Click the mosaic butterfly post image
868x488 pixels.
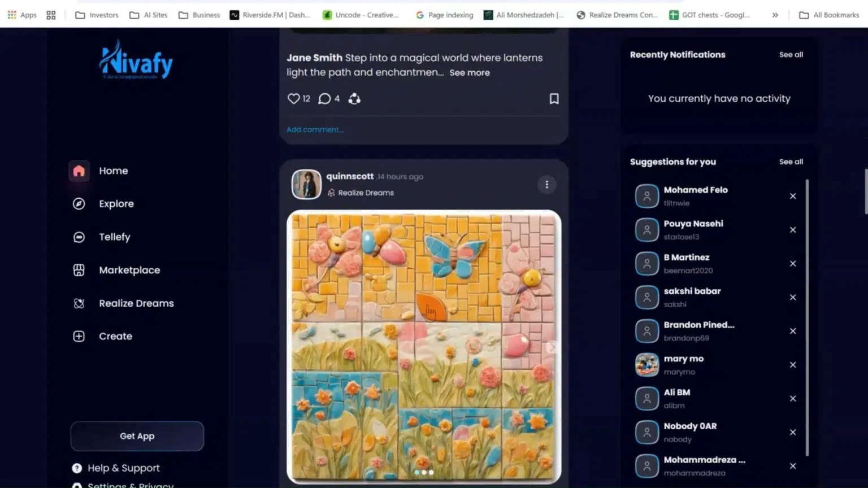pos(424,347)
